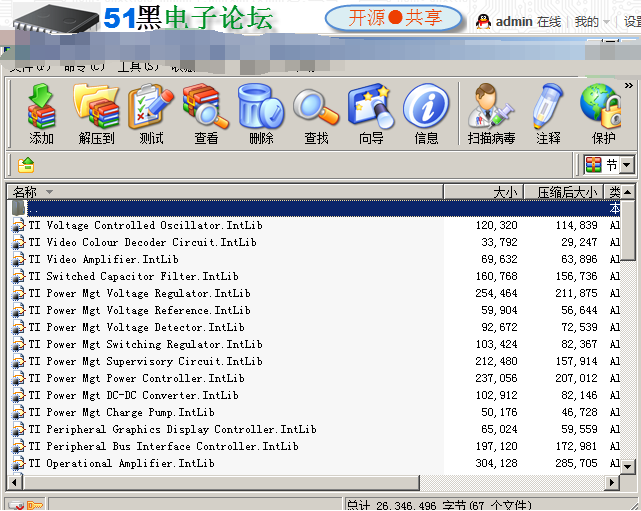Open the 我的 dropdown menu
The image size is (641, 511).
click(592, 21)
